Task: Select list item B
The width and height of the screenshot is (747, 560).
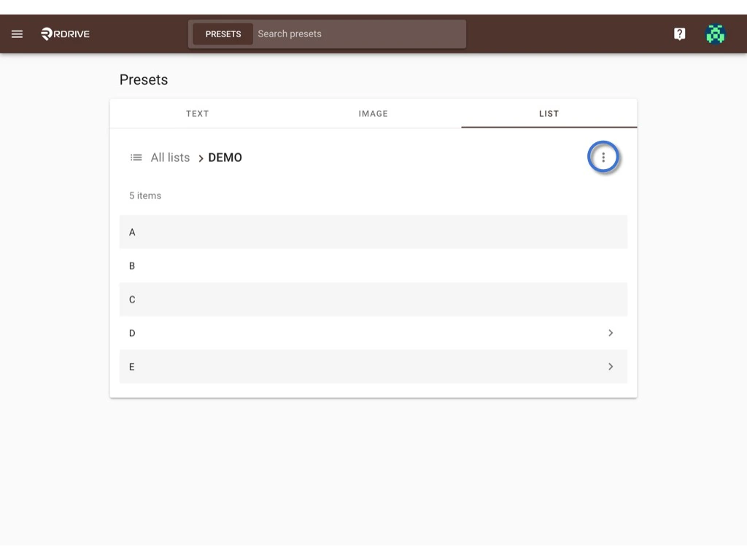Action: (373, 265)
